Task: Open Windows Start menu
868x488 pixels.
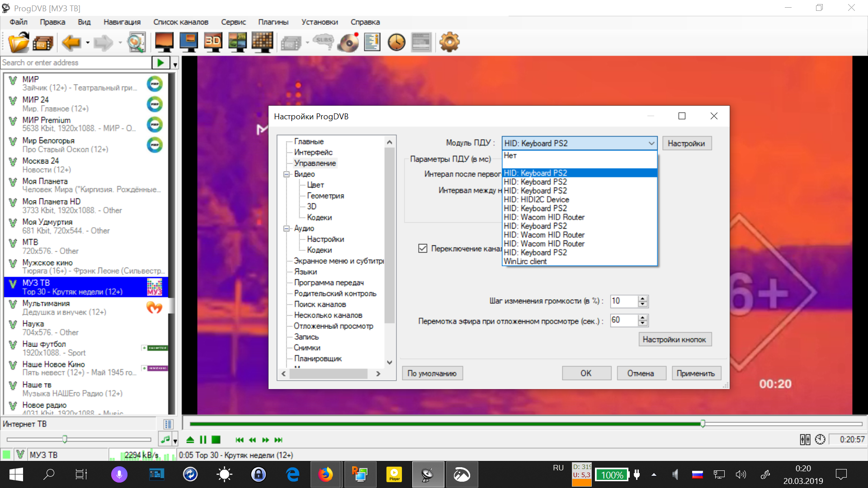Action: (16, 474)
